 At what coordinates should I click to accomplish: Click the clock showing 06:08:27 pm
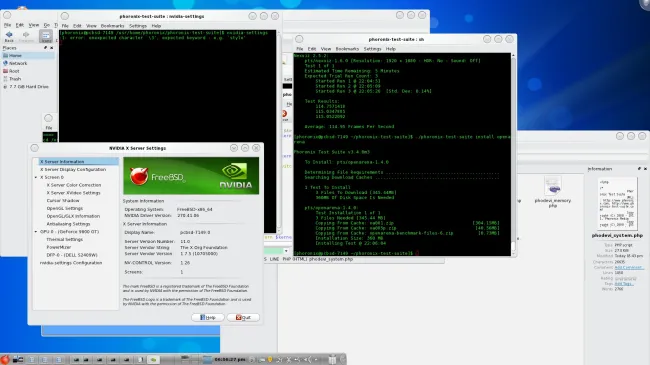click(229, 360)
